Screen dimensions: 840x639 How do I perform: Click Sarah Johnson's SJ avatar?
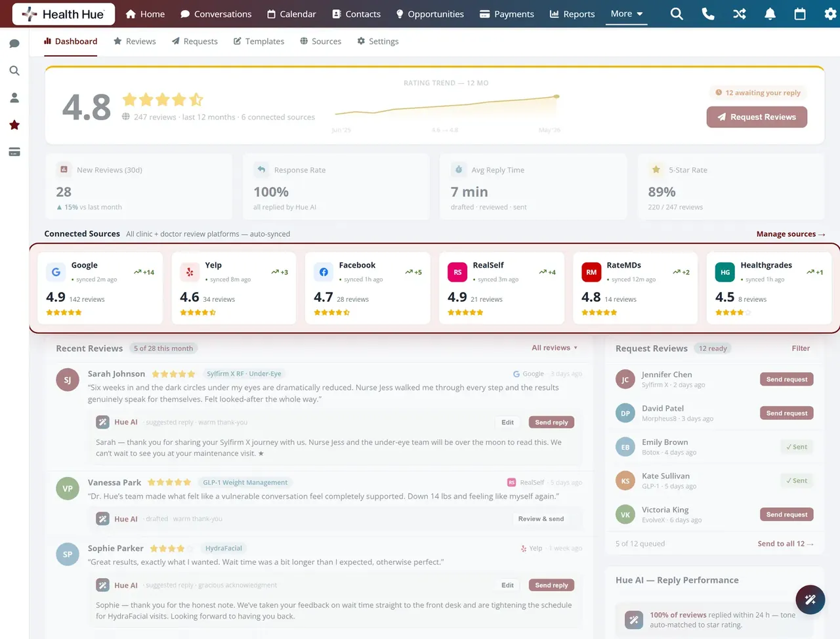point(68,379)
